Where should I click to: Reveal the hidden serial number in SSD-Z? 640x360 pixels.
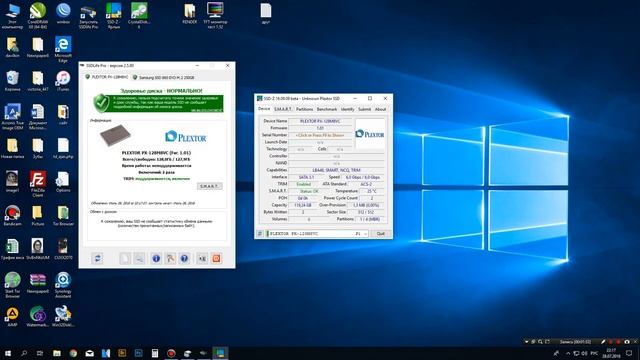pos(320,135)
